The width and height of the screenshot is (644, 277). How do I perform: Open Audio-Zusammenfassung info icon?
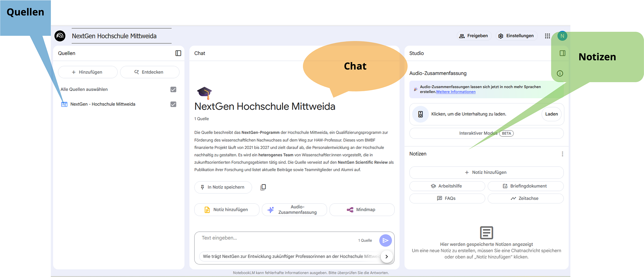(x=560, y=73)
